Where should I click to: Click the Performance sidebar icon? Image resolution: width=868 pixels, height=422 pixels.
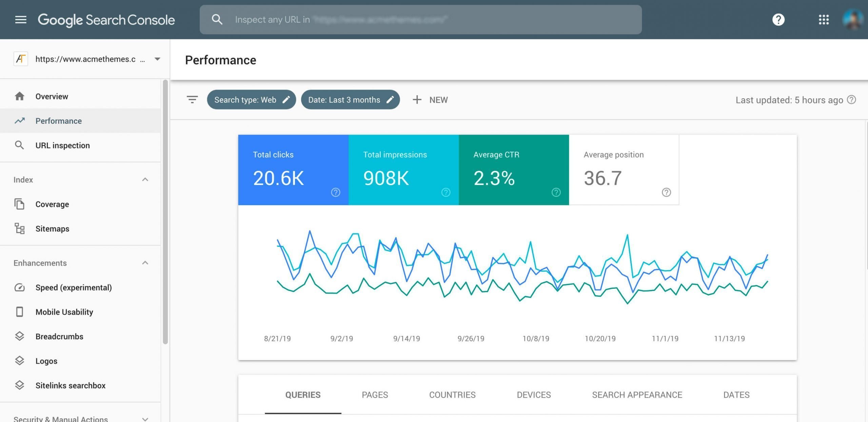[19, 121]
